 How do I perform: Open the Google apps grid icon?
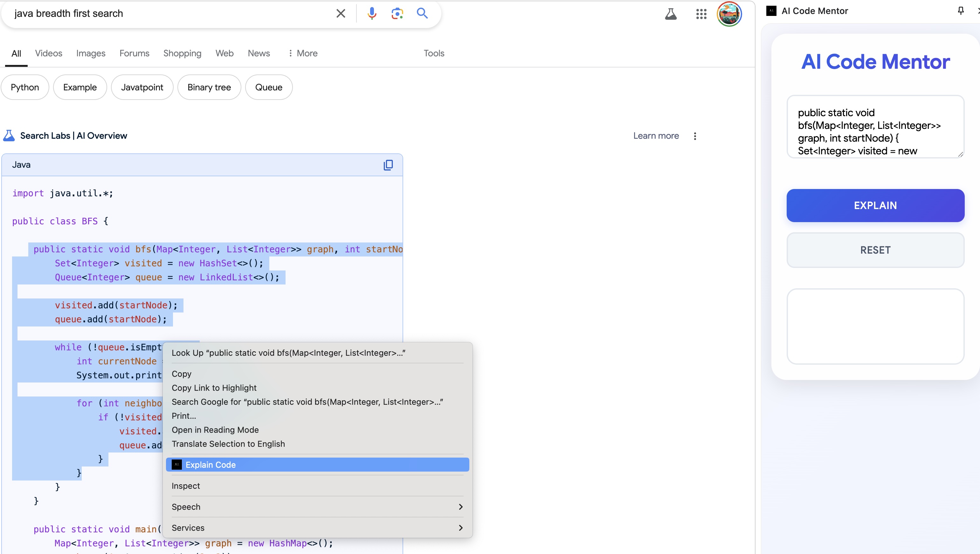tap(701, 14)
